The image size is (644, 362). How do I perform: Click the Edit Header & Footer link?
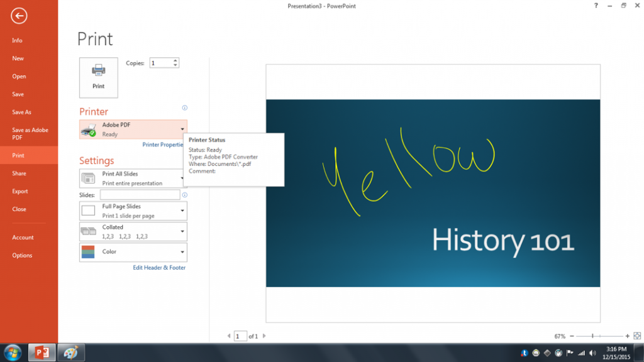pyautogui.click(x=159, y=268)
